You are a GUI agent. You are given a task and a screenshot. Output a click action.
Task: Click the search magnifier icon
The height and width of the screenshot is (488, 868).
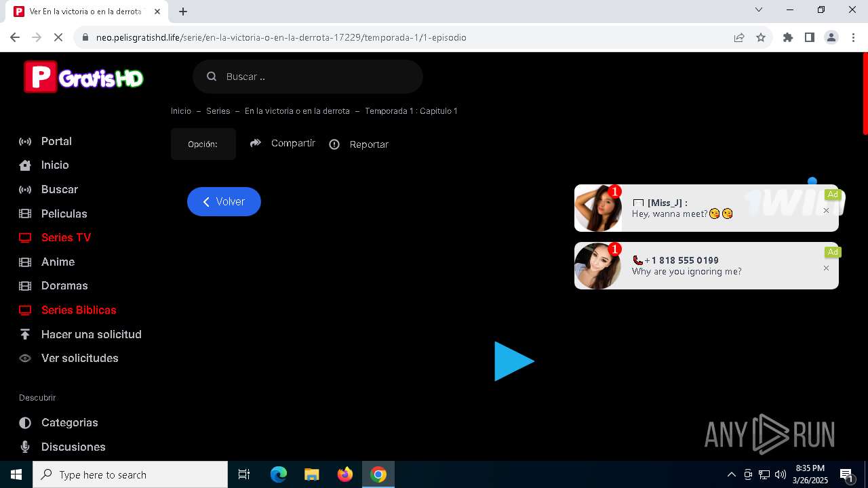[x=212, y=77]
